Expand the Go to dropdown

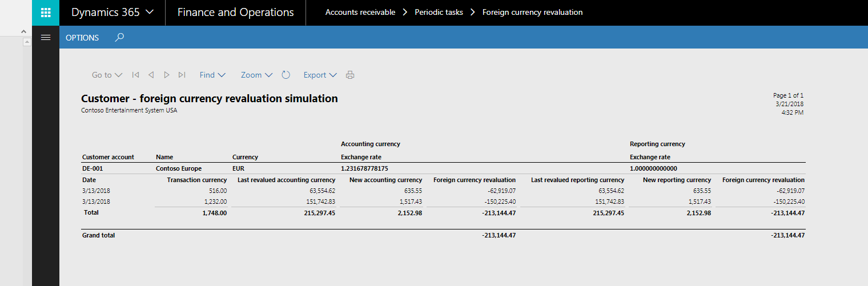point(107,75)
